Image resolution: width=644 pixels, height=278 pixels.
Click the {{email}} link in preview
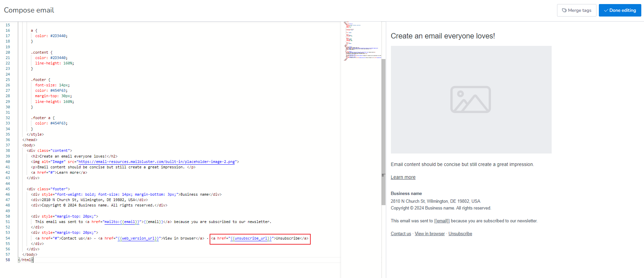pos(441,221)
